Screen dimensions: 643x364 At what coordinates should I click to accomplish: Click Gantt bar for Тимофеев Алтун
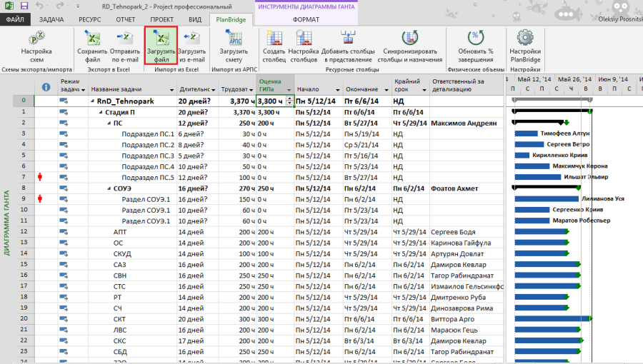point(526,133)
